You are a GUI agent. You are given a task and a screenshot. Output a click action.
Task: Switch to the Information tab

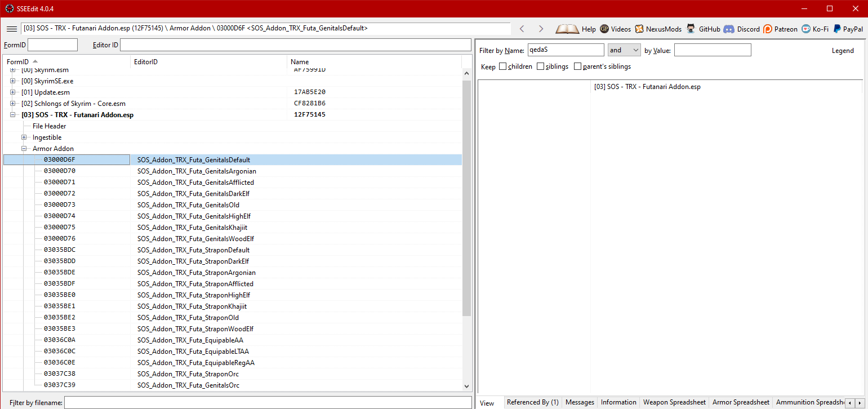coord(618,402)
